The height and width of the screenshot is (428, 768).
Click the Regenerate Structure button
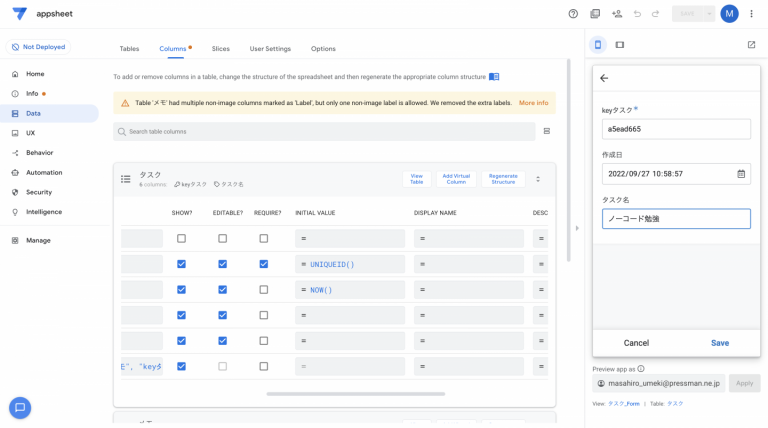503,179
